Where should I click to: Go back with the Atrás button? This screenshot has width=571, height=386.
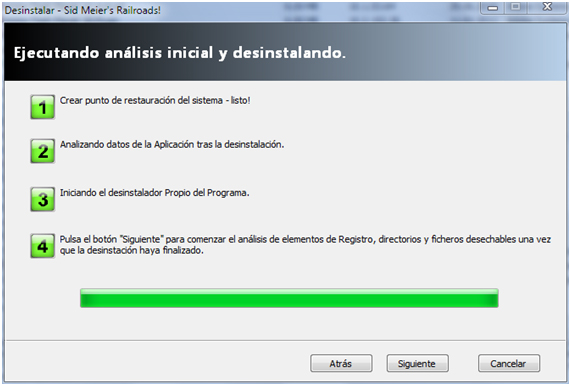(341, 363)
